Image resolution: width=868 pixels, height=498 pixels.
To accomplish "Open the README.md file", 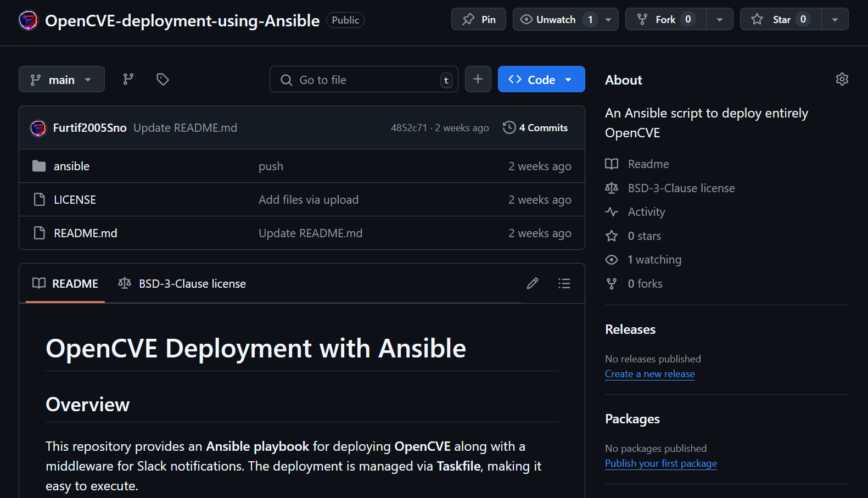I will point(86,233).
